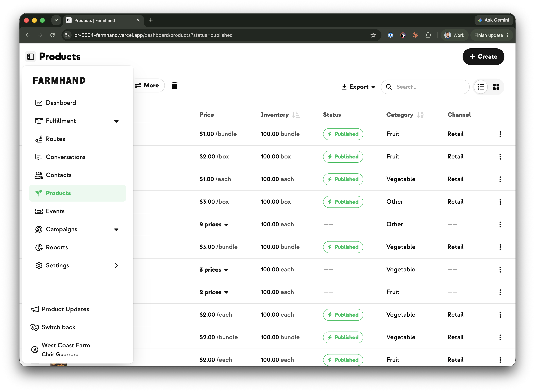Image resolution: width=535 pixels, height=392 pixels.
Task: Open row menu for 3 prices product
Action: [x=500, y=270]
